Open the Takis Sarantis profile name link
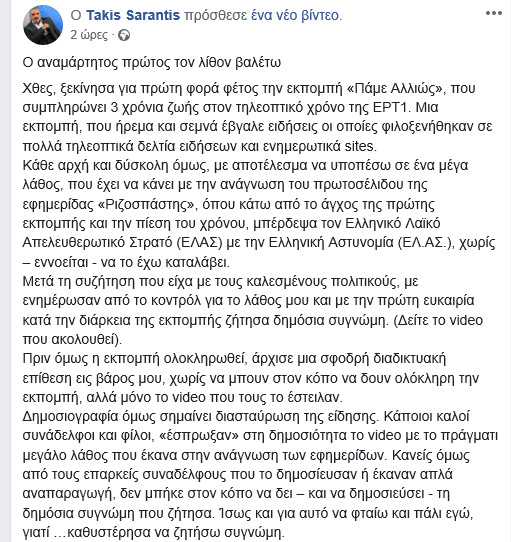Viewport: 511px width, 542px height. [x=133, y=15]
